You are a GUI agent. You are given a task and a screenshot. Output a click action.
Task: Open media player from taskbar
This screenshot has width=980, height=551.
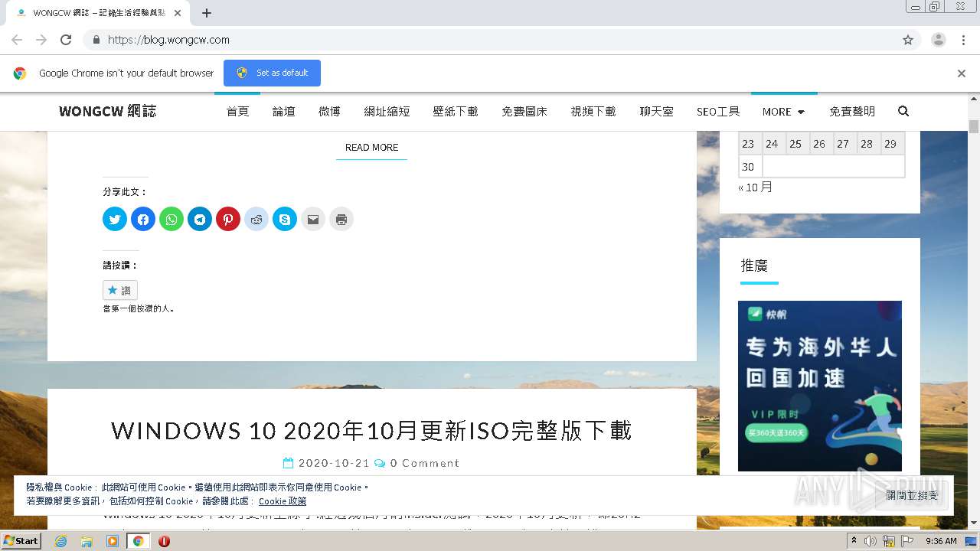pos(113,541)
